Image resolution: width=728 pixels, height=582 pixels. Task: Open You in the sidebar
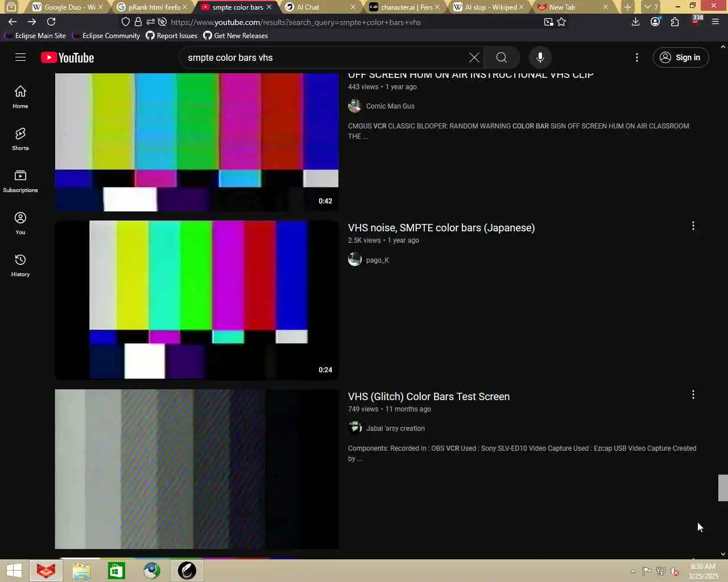[x=20, y=223]
